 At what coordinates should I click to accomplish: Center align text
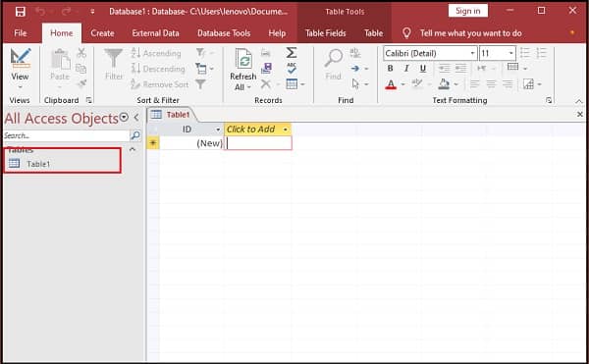[492, 84]
